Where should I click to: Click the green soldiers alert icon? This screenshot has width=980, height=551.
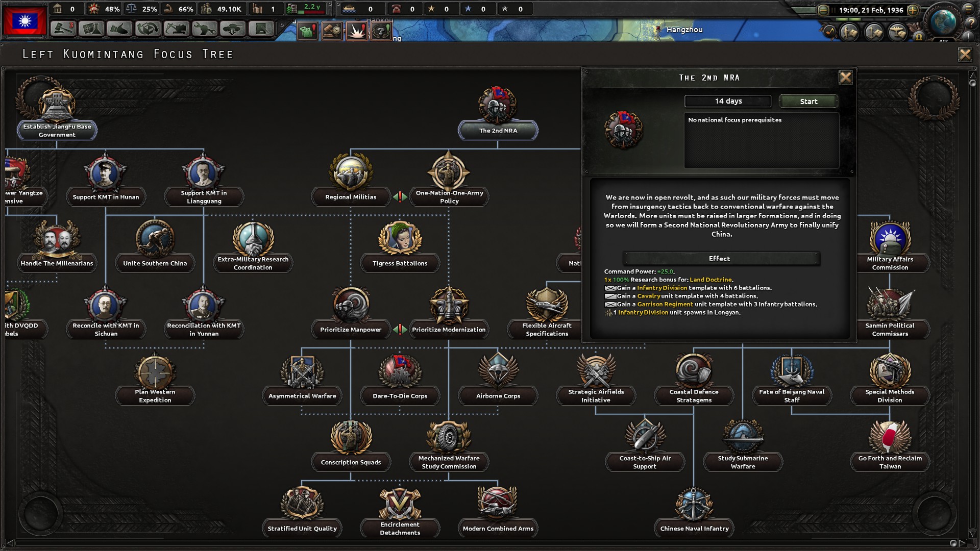(307, 31)
